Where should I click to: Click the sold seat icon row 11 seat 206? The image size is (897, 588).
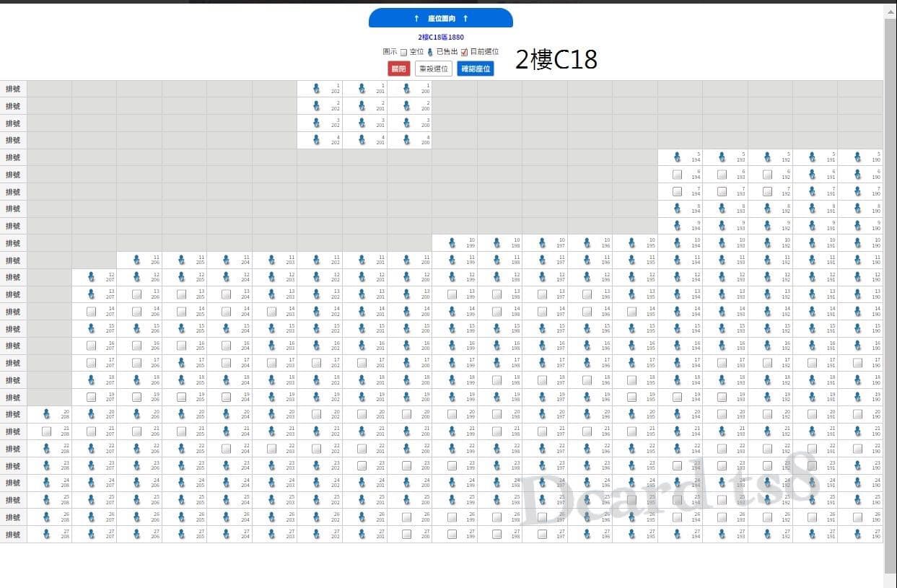click(x=136, y=260)
